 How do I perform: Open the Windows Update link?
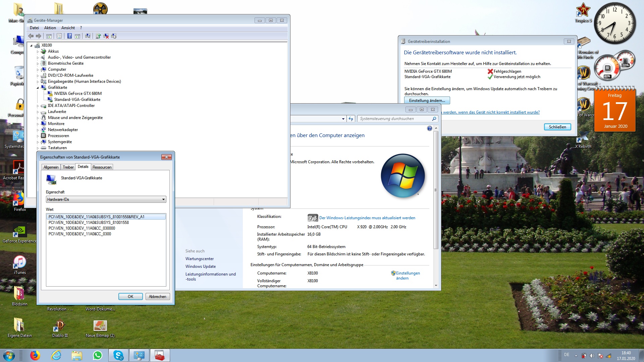pos(200,266)
